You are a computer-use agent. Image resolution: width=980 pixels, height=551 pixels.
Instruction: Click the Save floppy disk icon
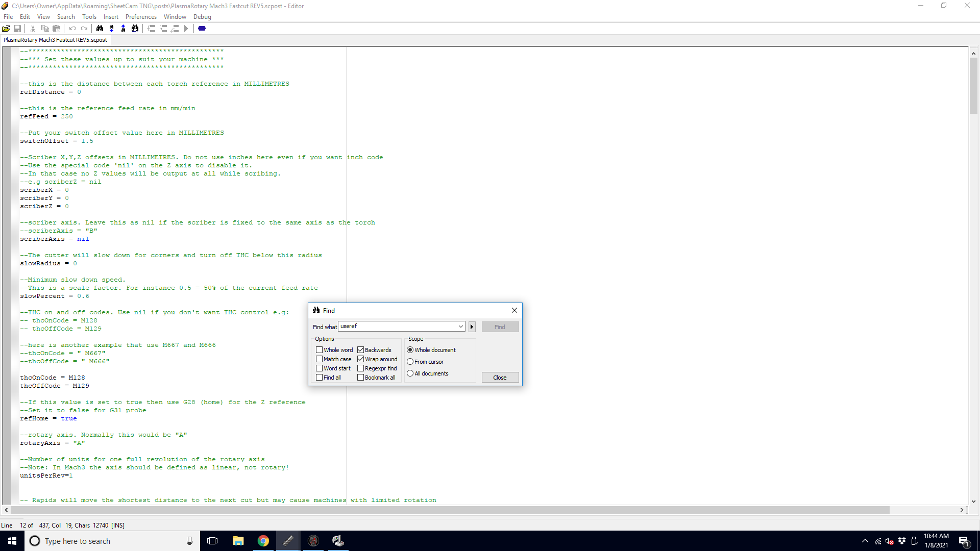click(x=17, y=29)
